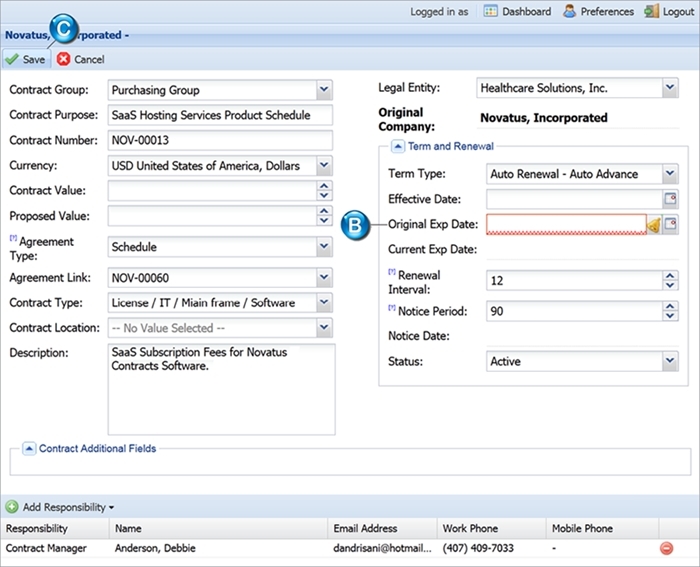
Task: Increase the Renewal Interval value
Action: [x=670, y=276]
